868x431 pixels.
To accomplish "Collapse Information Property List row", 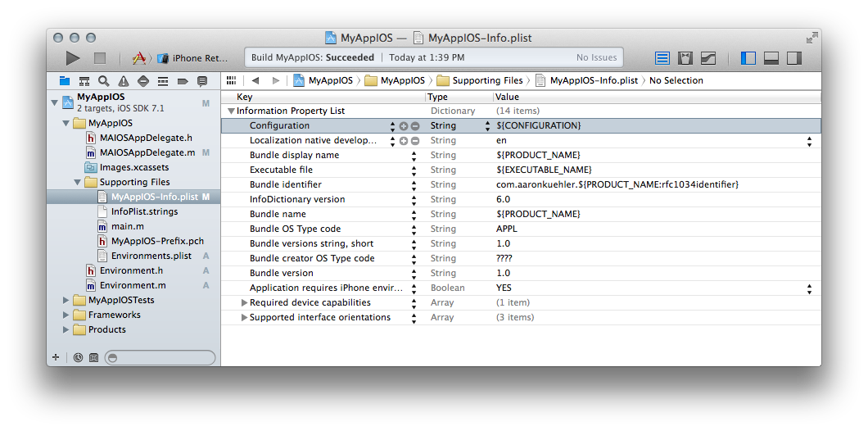I will 232,111.
